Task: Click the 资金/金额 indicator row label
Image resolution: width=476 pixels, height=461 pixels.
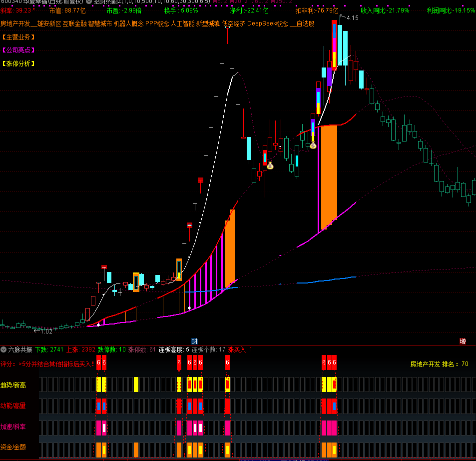Action: coord(13,446)
